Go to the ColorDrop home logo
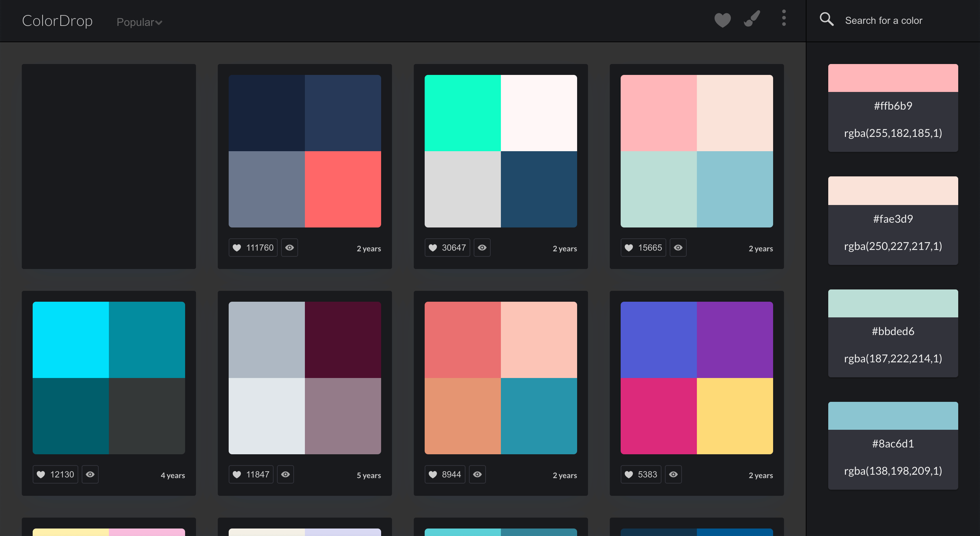The image size is (980, 536). tap(58, 20)
